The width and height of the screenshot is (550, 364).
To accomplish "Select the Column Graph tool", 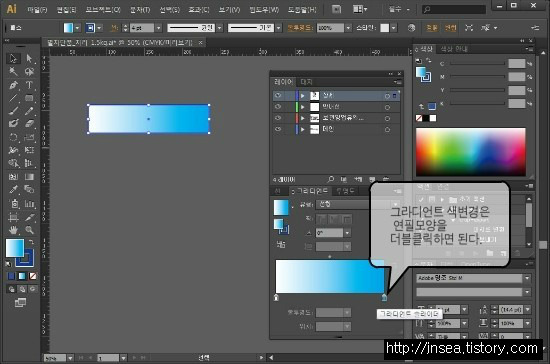I will click(x=29, y=203).
